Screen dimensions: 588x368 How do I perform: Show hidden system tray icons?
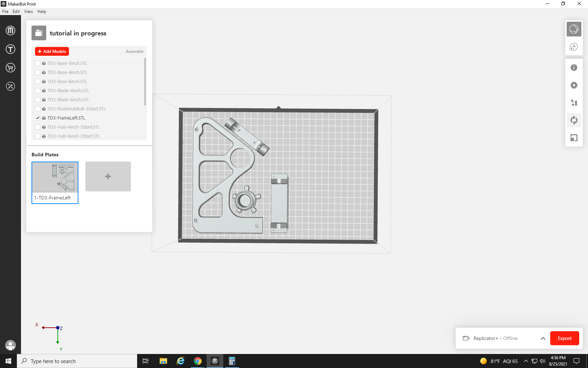coord(526,361)
